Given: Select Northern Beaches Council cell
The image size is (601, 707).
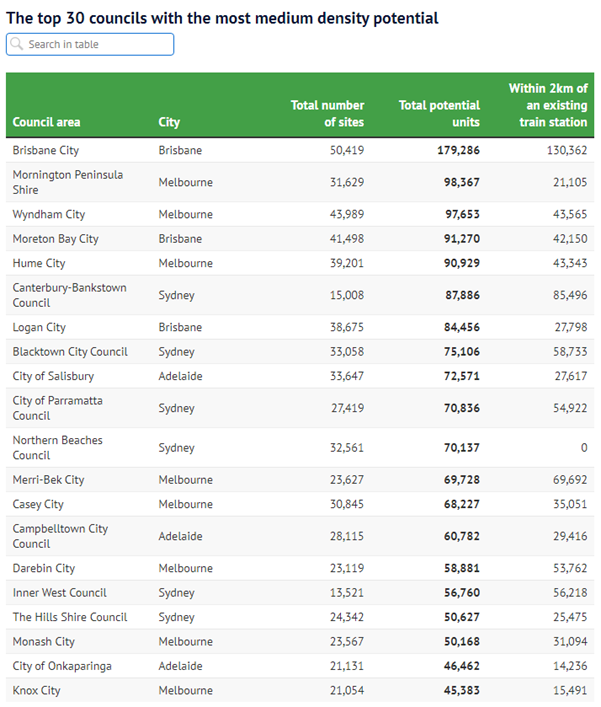Looking at the screenshot, I should click(58, 447).
